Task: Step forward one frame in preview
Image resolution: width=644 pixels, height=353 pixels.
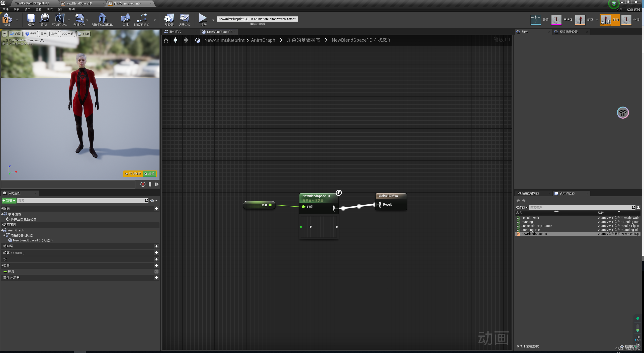Action: (157, 184)
